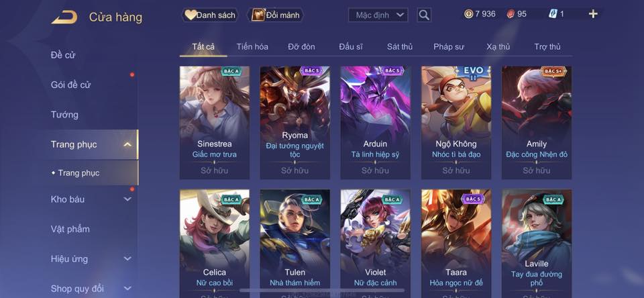Open Gói đề cử sidebar item

pyautogui.click(x=70, y=85)
